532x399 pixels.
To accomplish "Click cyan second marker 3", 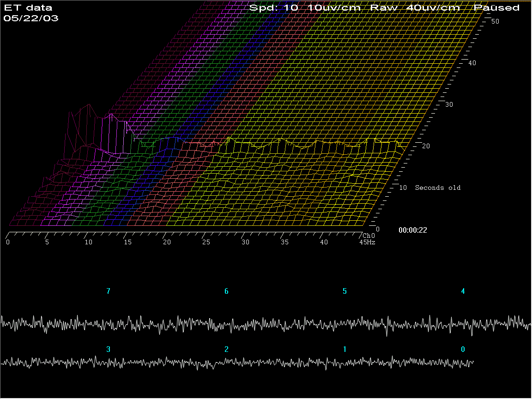I will pos(109,350).
